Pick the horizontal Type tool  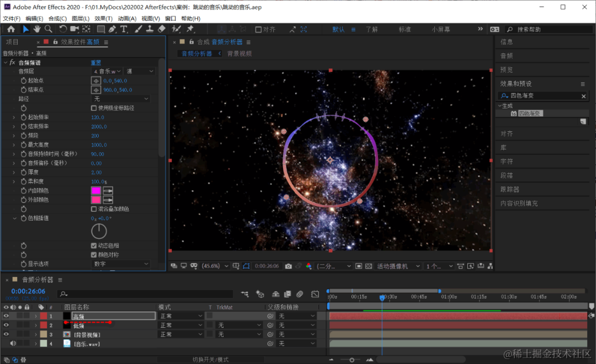pyautogui.click(x=124, y=29)
